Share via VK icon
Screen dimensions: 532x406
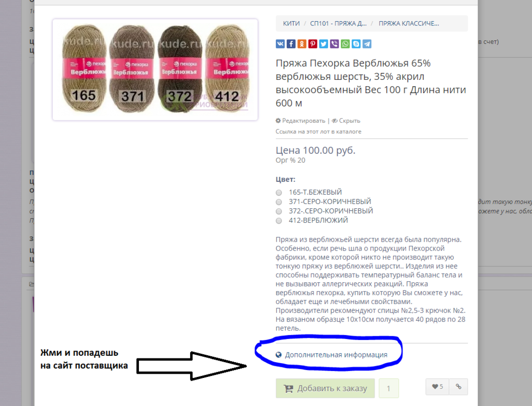pyautogui.click(x=280, y=44)
